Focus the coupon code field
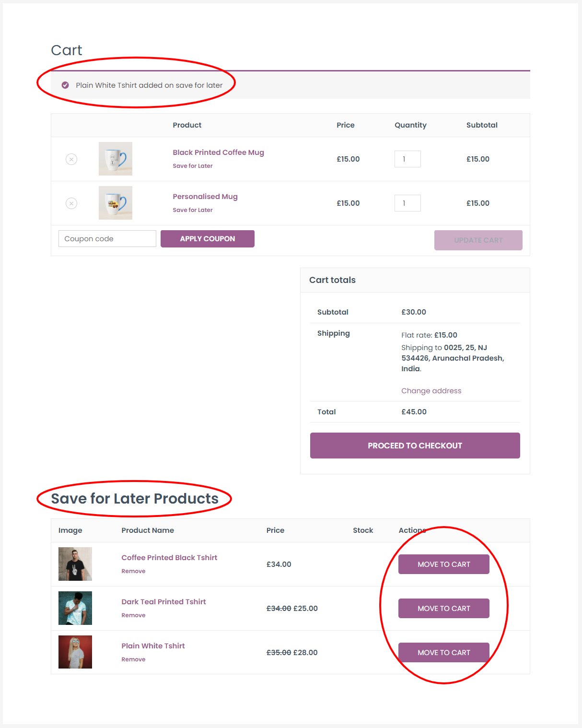 tap(107, 239)
